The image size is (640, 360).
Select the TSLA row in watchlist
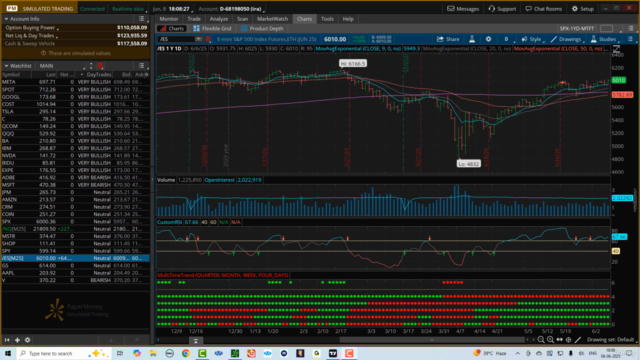pos(76,111)
